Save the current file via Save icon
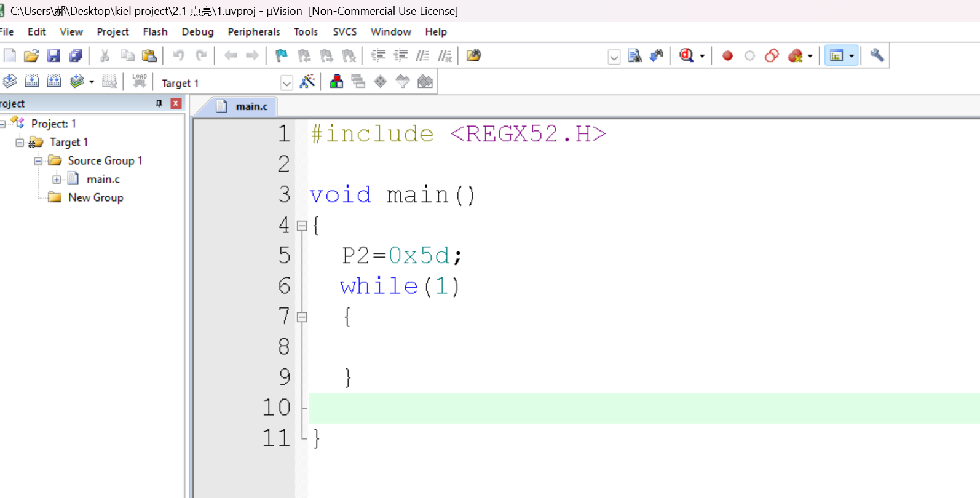980x498 pixels. tap(53, 56)
